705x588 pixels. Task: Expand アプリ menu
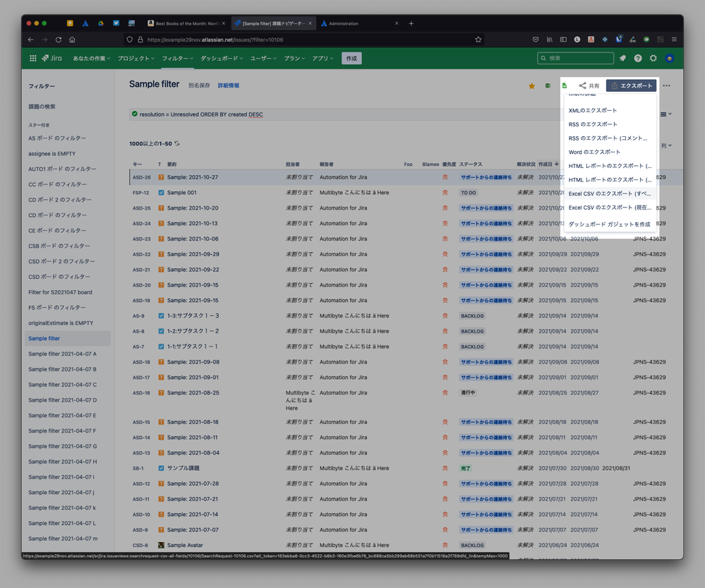pyautogui.click(x=323, y=59)
